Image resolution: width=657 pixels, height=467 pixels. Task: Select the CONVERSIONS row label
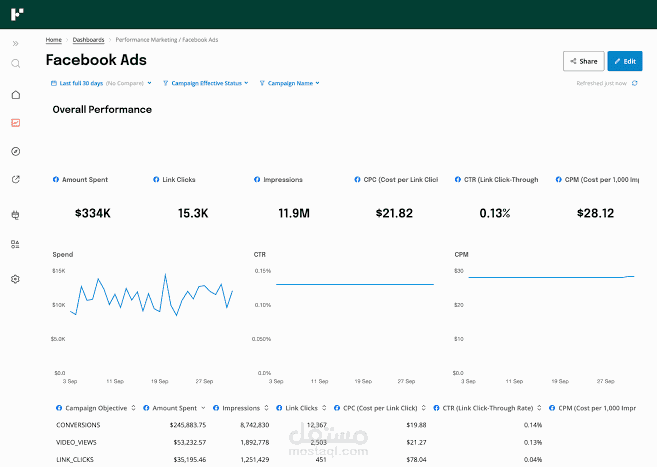pos(78,425)
